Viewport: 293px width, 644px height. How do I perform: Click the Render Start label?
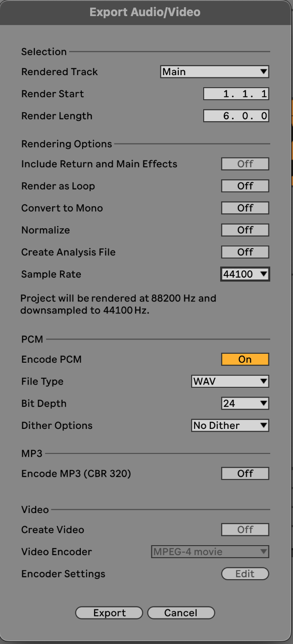(53, 94)
